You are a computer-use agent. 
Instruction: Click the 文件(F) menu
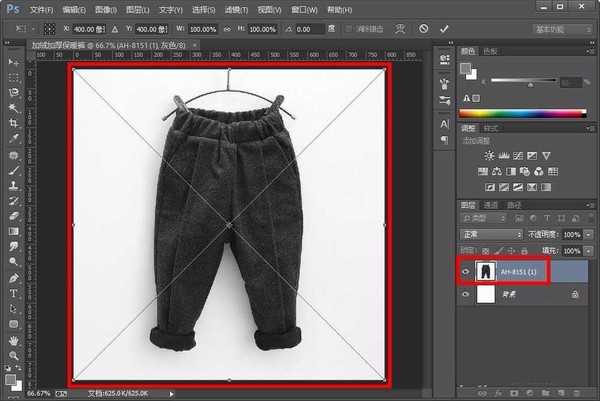41,9
